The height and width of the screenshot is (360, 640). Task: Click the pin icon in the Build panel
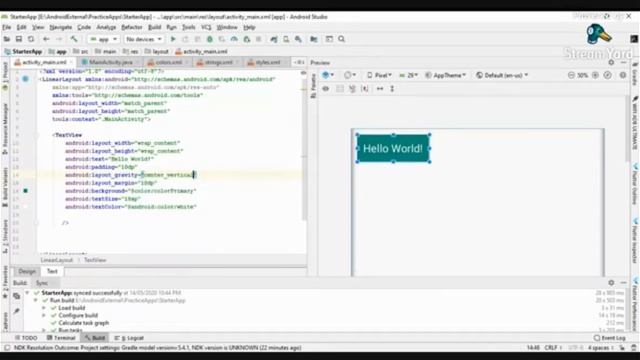[x=16, y=311]
